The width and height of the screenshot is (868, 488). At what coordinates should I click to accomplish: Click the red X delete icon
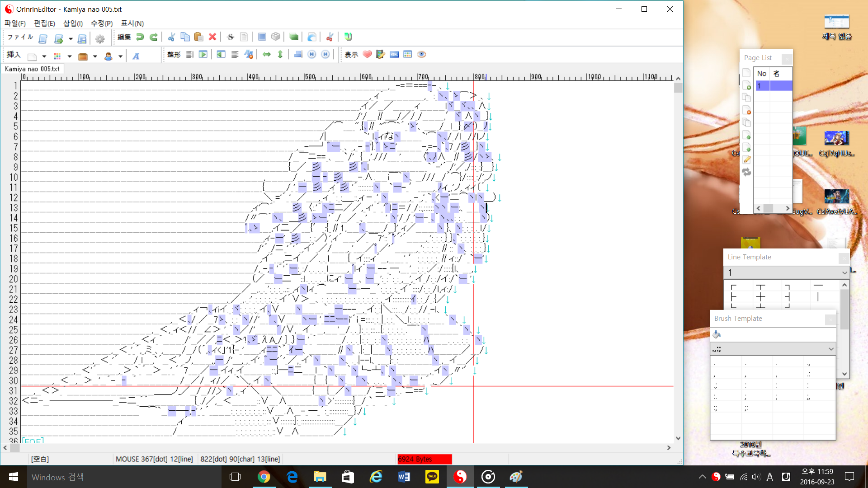pos(212,37)
